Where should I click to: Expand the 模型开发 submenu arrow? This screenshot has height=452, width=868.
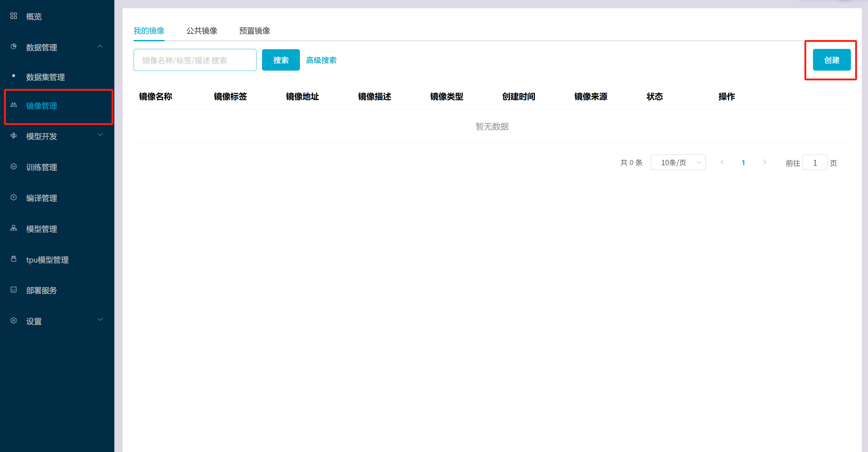coord(100,135)
